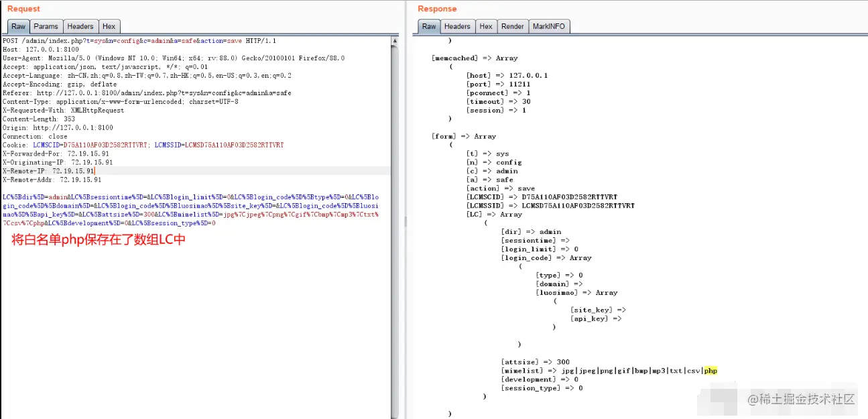The image size is (868, 419).
Task: Click the Accept-Encoding: gzip, deflate line
Action: click(60, 84)
